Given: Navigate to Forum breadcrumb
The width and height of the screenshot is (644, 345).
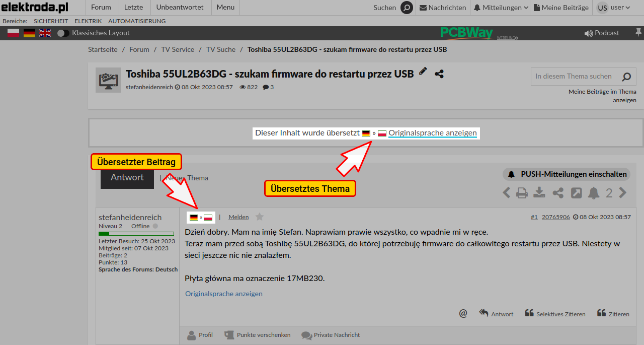Looking at the screenshot, I should tap(139, 49).
